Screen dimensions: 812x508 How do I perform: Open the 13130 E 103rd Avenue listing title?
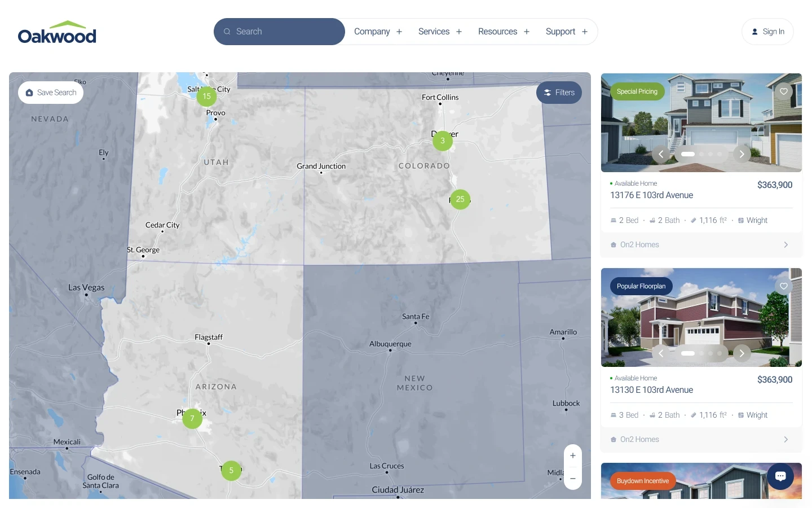coord(652,390)
